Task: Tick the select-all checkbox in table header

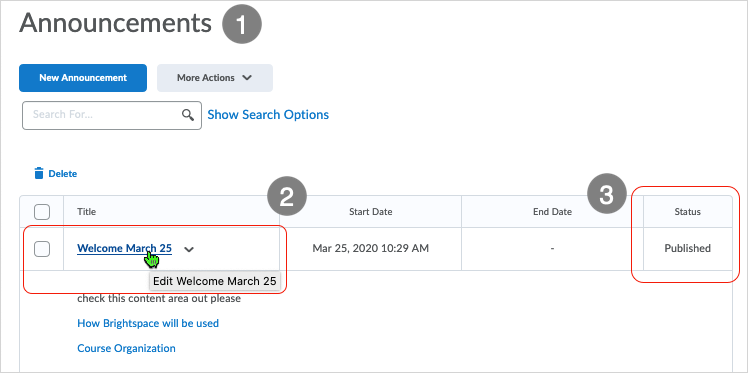Action: click(42, 212)
